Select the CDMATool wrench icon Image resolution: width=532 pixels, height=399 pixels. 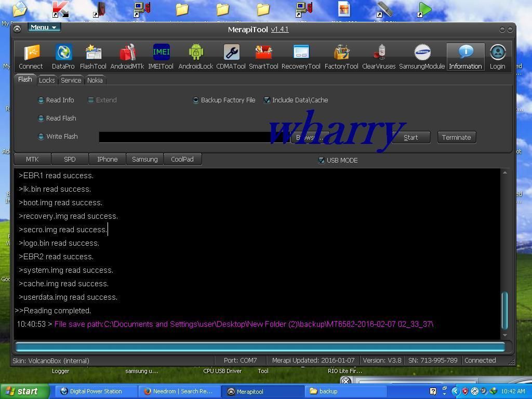(231, 57)
